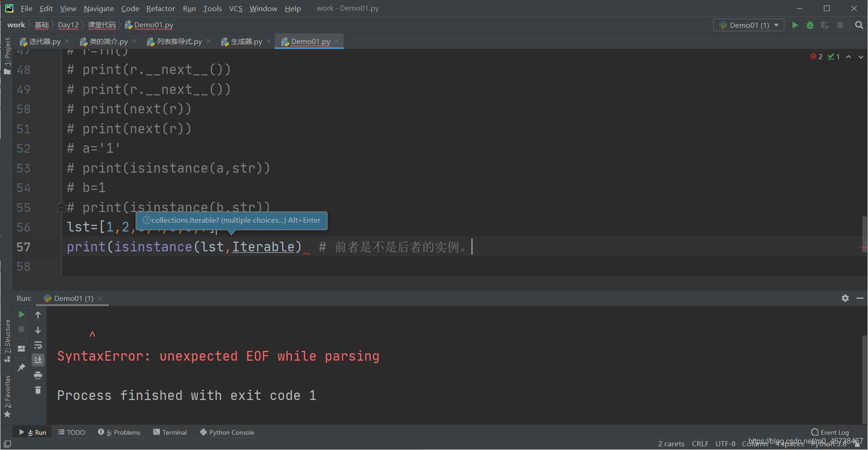Screen dimensions: 868x450
Task: Open the Refactor menu
Action: [161, 8]
